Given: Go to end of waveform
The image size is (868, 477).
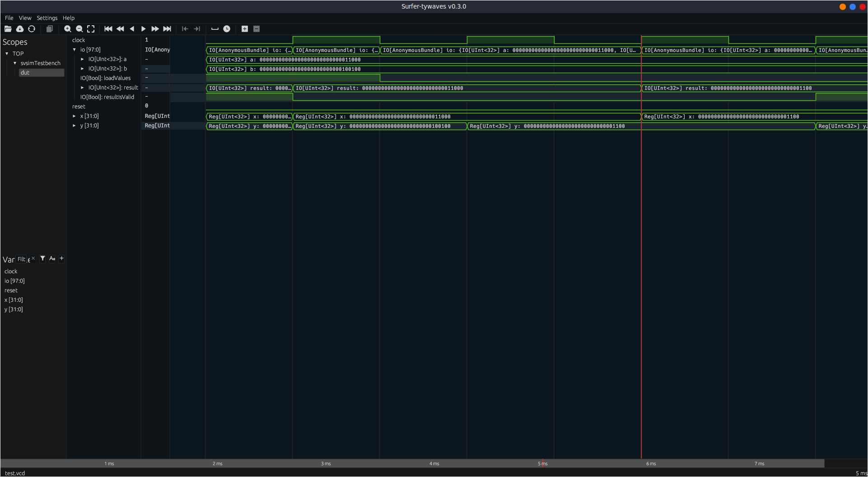Looking at the screenshot, I should [167, 29].
